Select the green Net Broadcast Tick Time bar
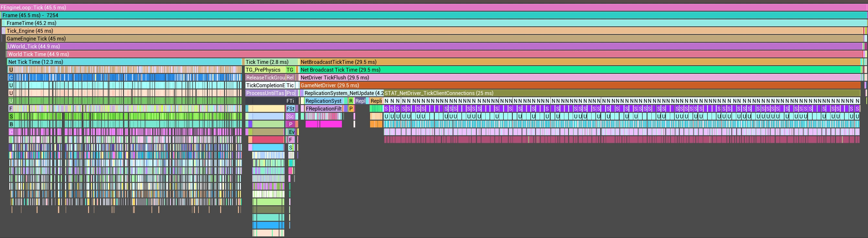Viewport: 868px width, 238px height. [x=580, y=69]
